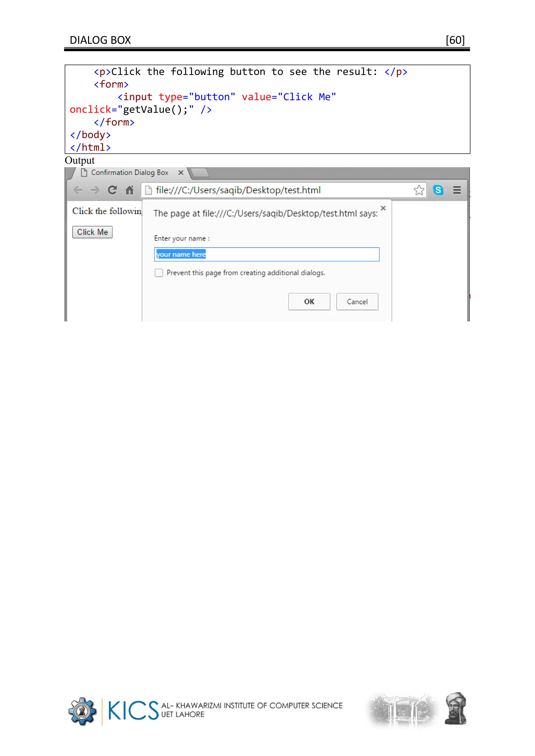
Task: Bookmark page with the star icon
Action: (x=419, y=190)
